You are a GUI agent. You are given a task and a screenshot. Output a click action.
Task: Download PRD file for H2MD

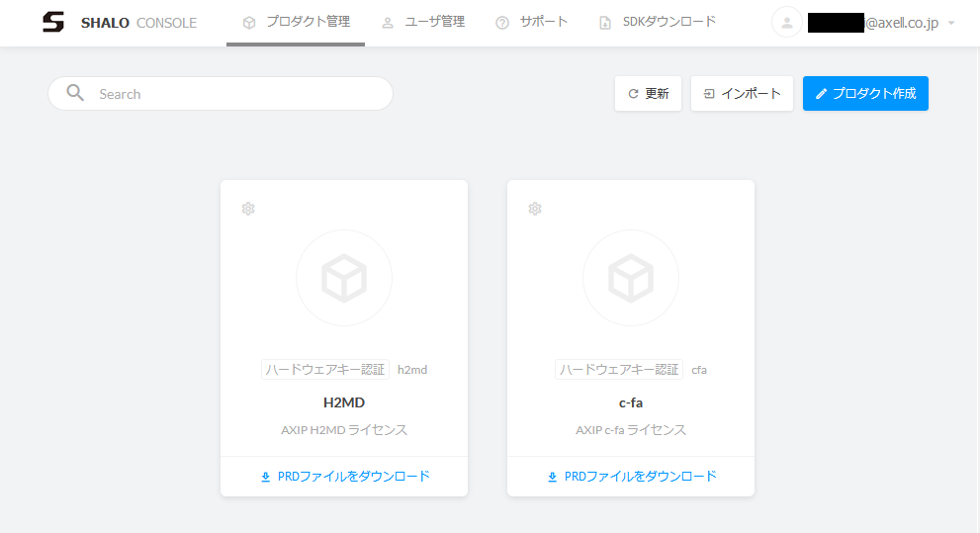pos(344,477)
